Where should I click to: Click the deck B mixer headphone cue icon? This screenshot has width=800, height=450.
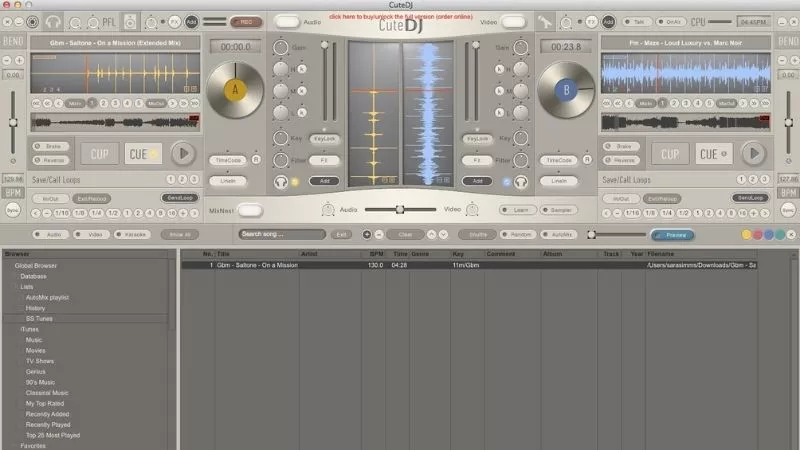(520, 182)
